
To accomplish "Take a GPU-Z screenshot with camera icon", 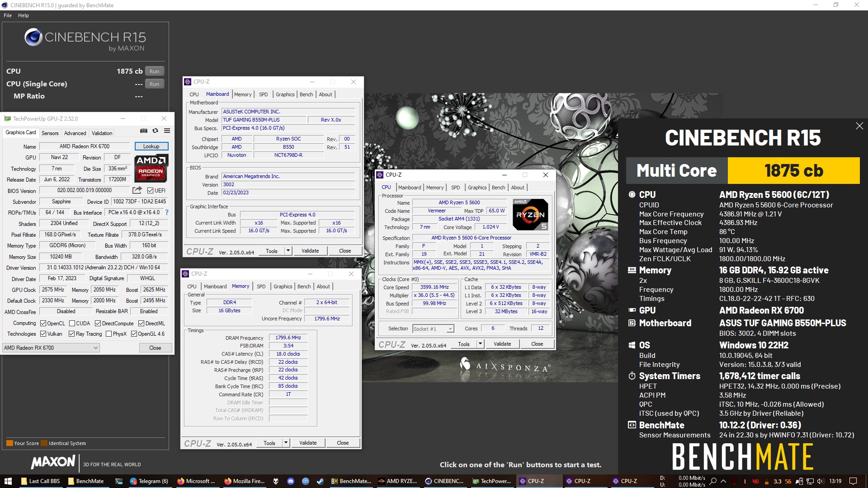I will point(143,131).
